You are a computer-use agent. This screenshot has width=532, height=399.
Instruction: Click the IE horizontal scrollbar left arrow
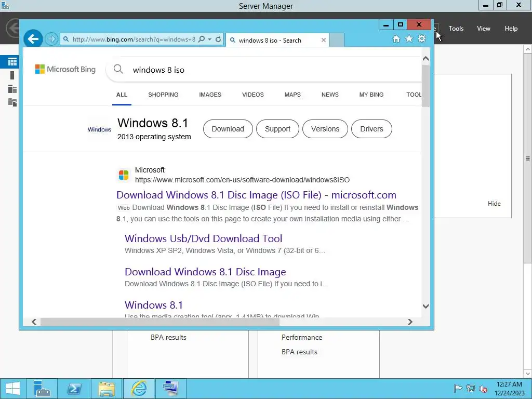pos(34,322)
